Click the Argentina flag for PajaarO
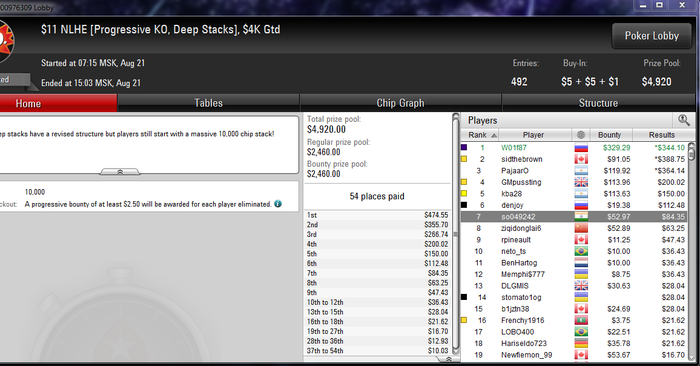 (581, 171)
